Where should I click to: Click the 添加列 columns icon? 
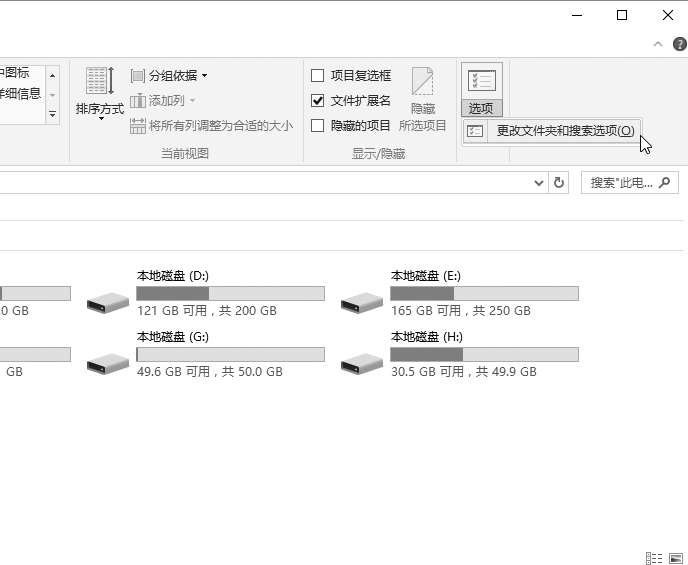click(x=137, y=101)
